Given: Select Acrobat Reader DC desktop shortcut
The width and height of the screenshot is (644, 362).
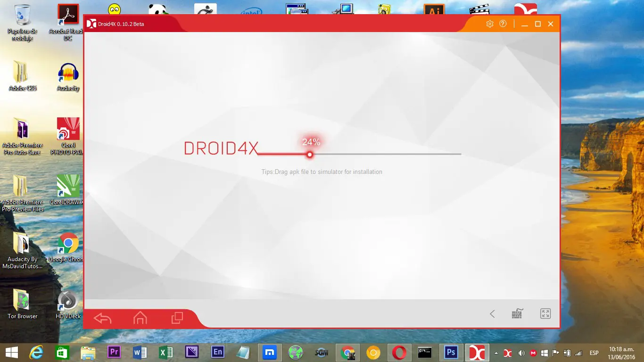Looking at the screenshot, I should (x=68, y=23).
